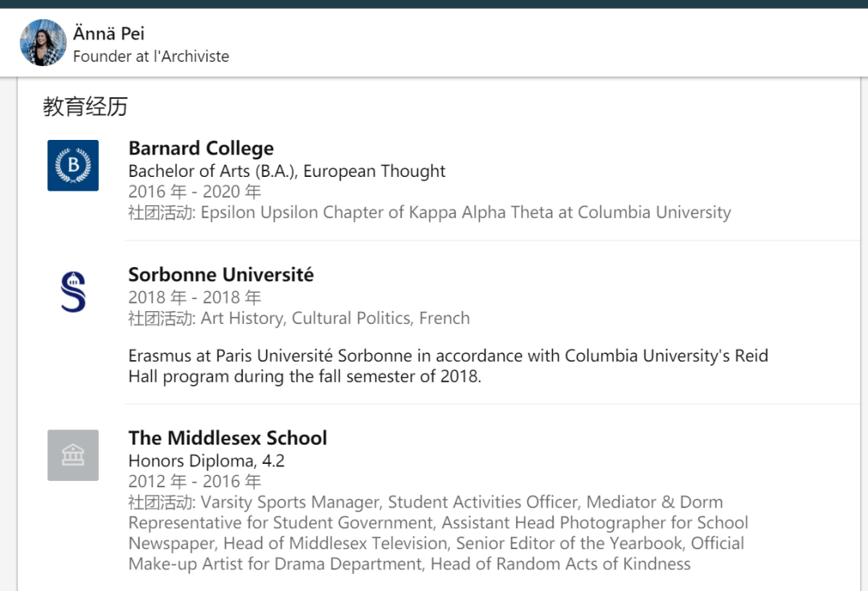Screen dimensions: 868x591
Task: Open Ännä Pei profile photo
Action: [x=43, y=43]
